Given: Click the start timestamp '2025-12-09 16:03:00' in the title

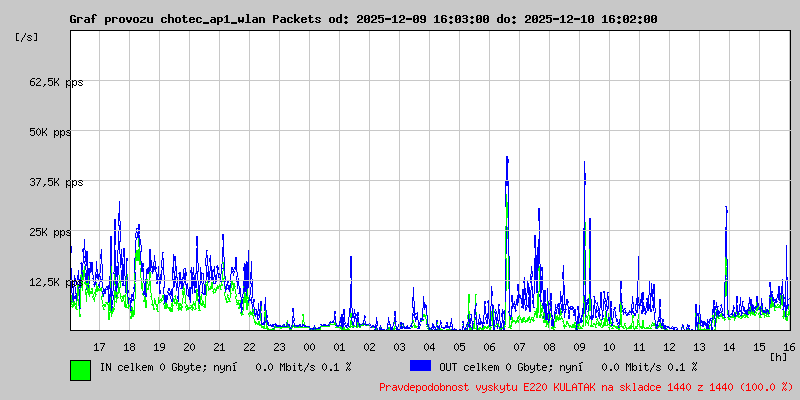Looking at the screenshot, I should [423, 19].
